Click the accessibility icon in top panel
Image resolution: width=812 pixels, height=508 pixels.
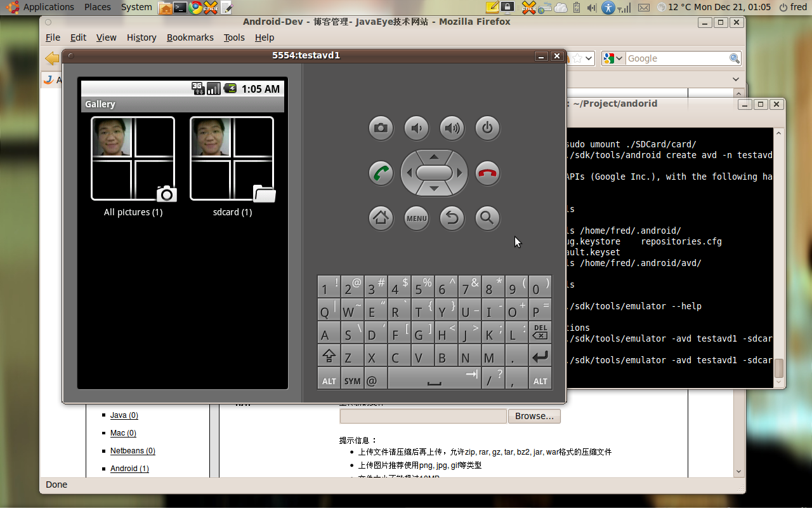pyautogui.click(x=608, y=8)
